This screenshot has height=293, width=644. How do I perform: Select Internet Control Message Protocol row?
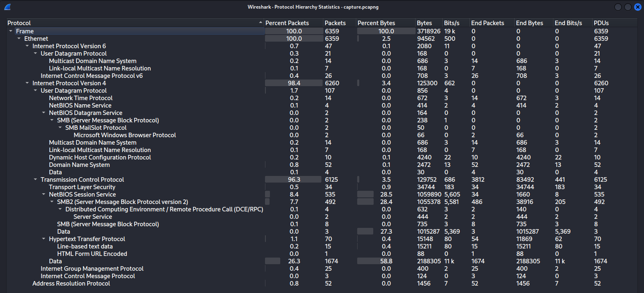pyautogui.click(x=322, y=276)
